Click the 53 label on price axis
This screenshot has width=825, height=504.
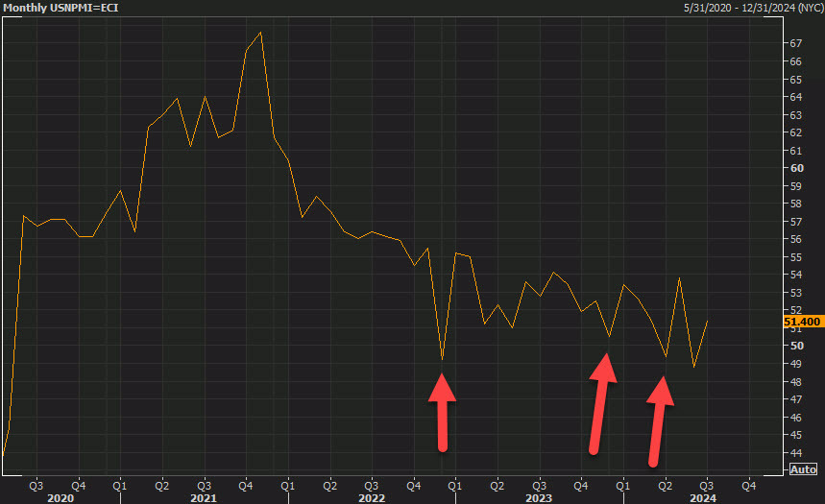pyautogui.click(x=796, y=293)
